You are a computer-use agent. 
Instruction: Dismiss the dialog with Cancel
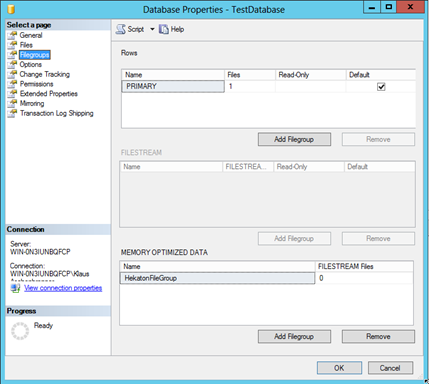click(x=390, y=368)
